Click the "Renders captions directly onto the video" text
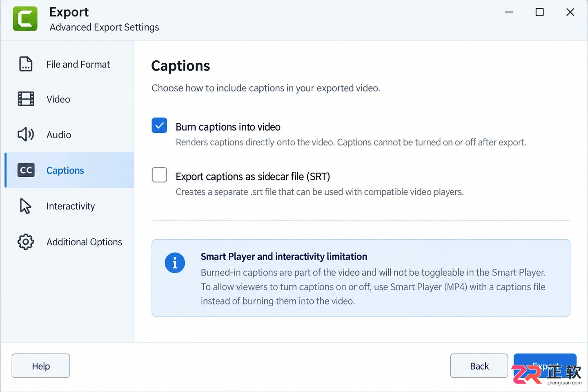588x392 pixels. [351, 143]
